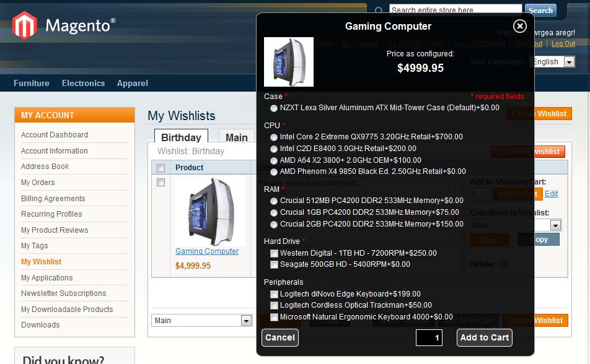Click the wishlist Gaming Computer product image
This screenshot has height=364, width=590.
(210, 211)
